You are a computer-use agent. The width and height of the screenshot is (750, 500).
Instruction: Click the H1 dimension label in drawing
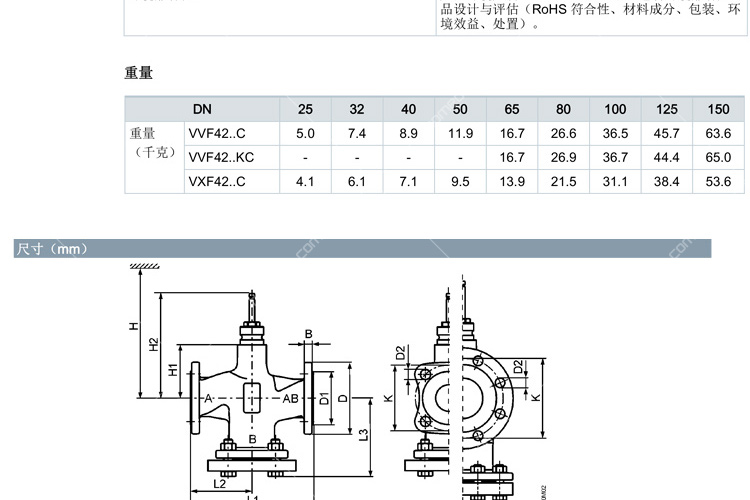(x=173, y=370)
